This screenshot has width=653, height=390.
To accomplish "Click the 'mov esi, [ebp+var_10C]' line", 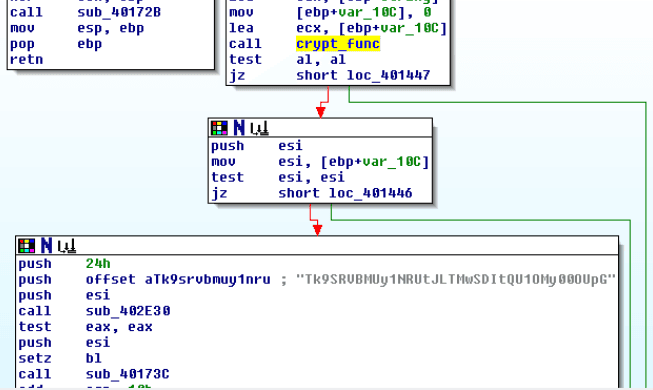I will click(x=320, y=162).
